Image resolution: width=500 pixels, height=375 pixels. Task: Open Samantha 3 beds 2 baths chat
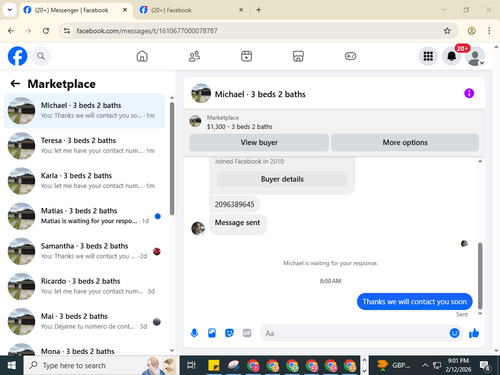(x=84, y=251)
